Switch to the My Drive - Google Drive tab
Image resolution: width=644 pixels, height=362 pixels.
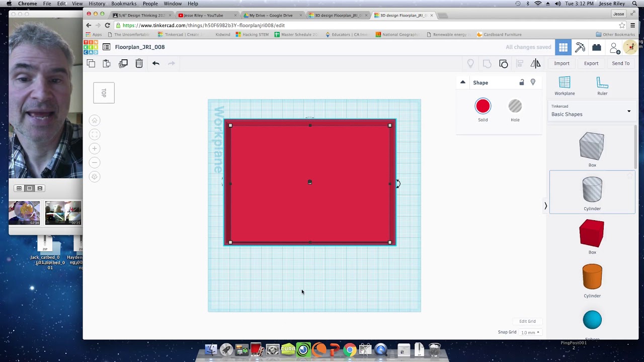pyautogui.click(x=271, y=15)
